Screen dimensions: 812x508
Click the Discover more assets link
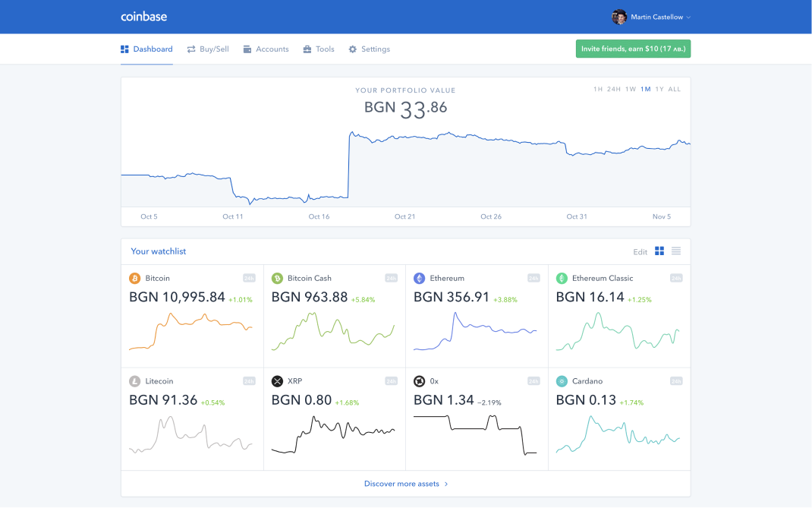pyautogui.click(x=406, y=484)
